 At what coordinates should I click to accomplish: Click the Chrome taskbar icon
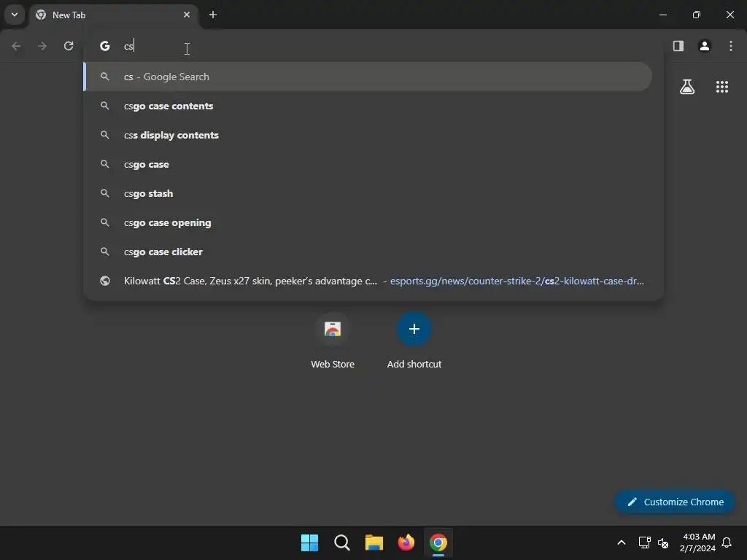(x=438, y=542)
